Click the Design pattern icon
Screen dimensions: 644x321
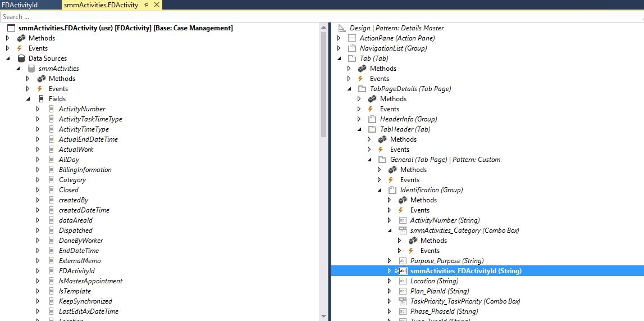click(x=342, y=28)
